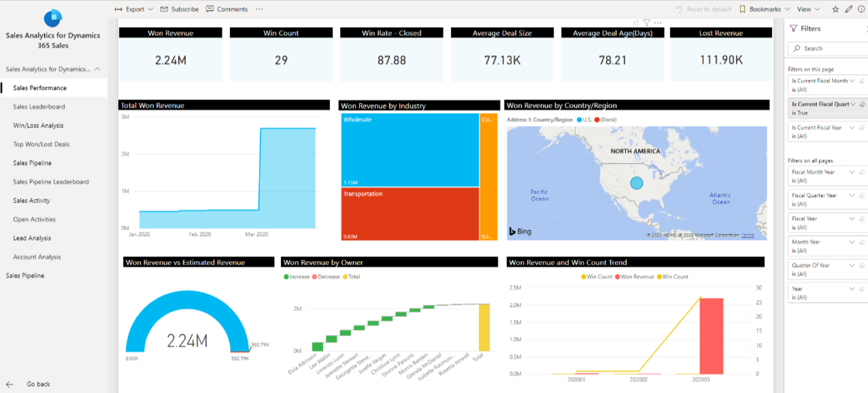The height and width of the screenshot is (393, 868).
Task: Select the Wholesale treemap tile
Action: coord(410,150)
